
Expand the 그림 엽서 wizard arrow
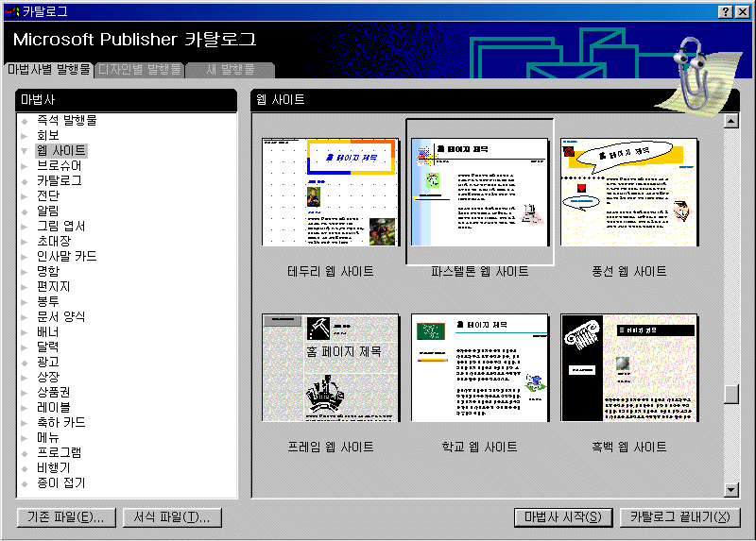(x=25, y=227)
